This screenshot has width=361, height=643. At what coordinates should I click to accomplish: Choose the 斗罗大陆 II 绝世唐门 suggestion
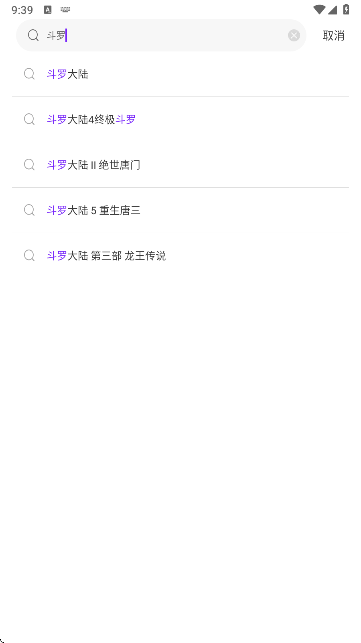[180, 165]
